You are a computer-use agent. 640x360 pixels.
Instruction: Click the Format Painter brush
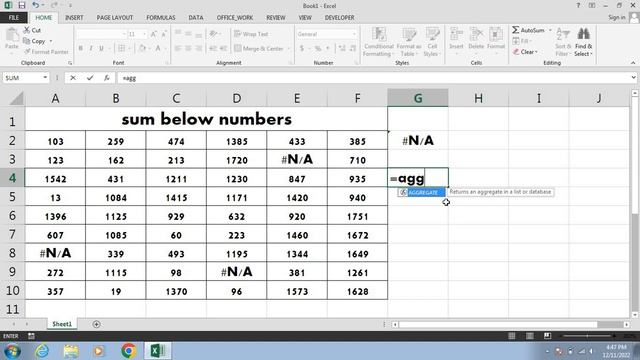(x=46, y=52)
